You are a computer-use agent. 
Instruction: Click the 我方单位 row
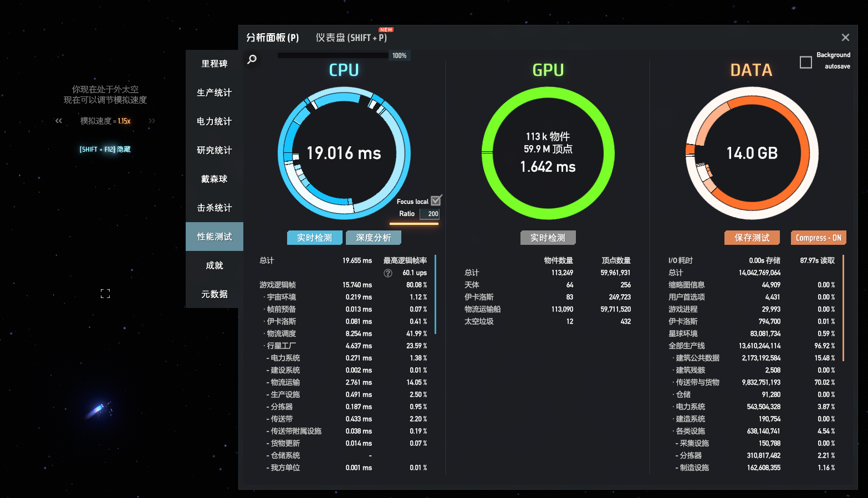tap(343, 468)
